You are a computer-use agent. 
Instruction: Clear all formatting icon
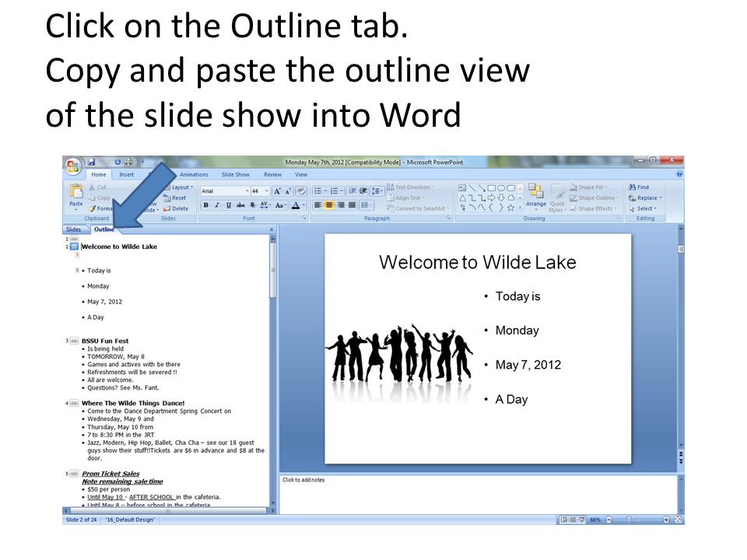300,191
